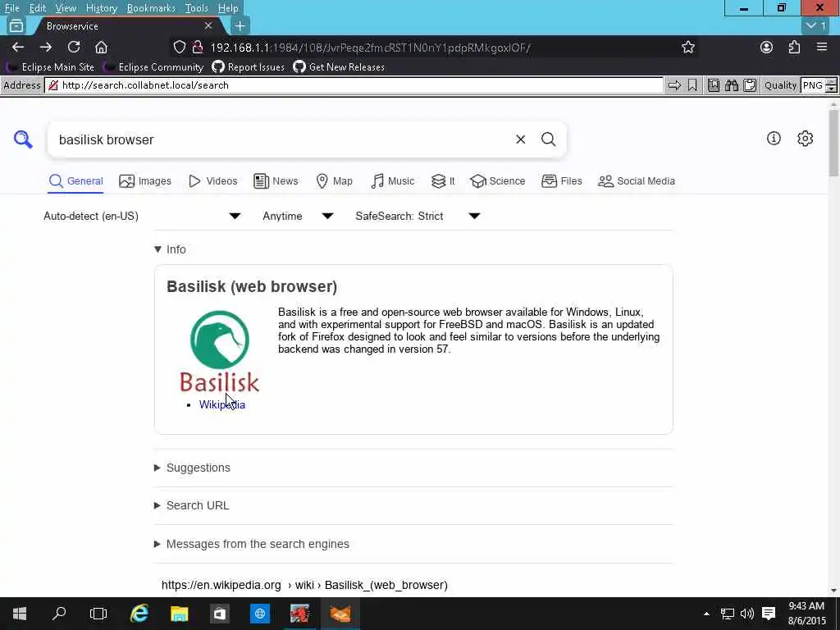Switch to the Videos tab
This screenshot has width=840, height=630.
coord(212,181)
